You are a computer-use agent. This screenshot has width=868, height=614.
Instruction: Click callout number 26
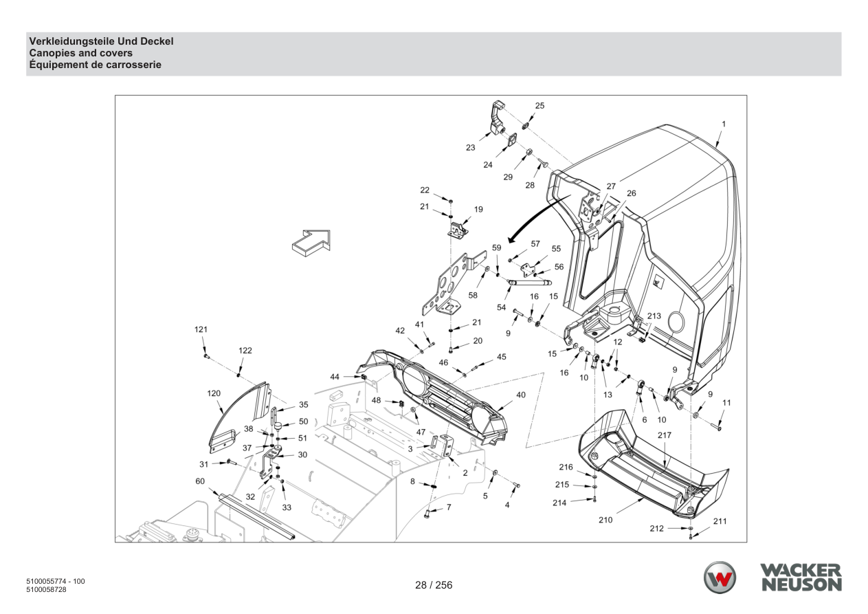(x=631, y=193)
